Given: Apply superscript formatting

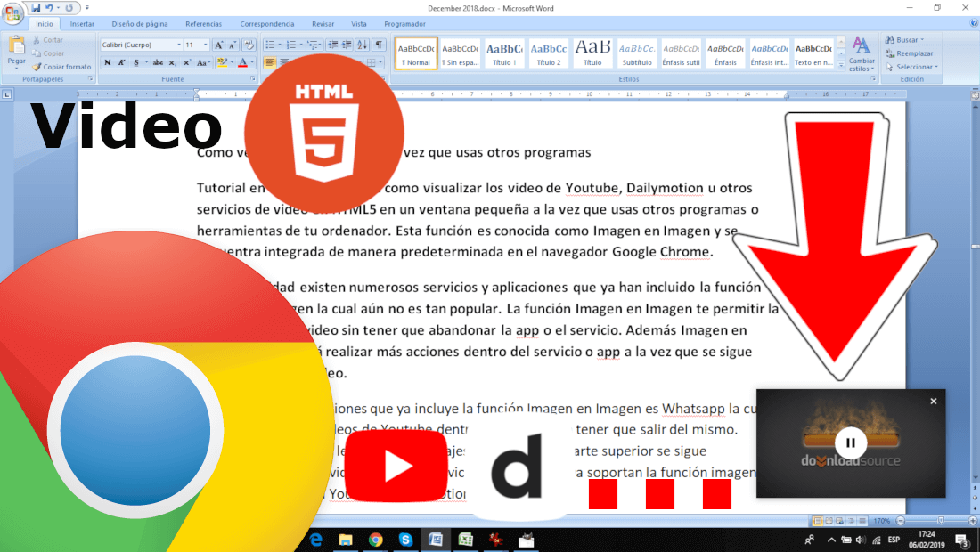Looking at the screenshot, I should pos(187,62).
